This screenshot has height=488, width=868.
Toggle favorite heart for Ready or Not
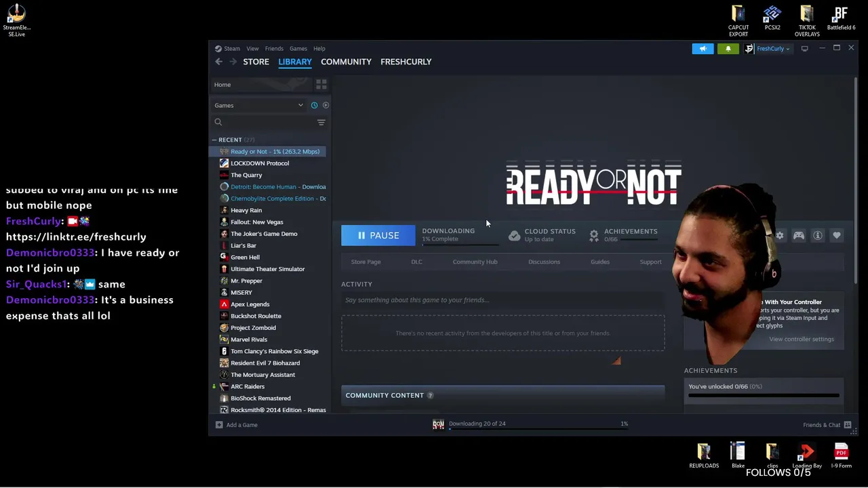click(x=837, y=235)
